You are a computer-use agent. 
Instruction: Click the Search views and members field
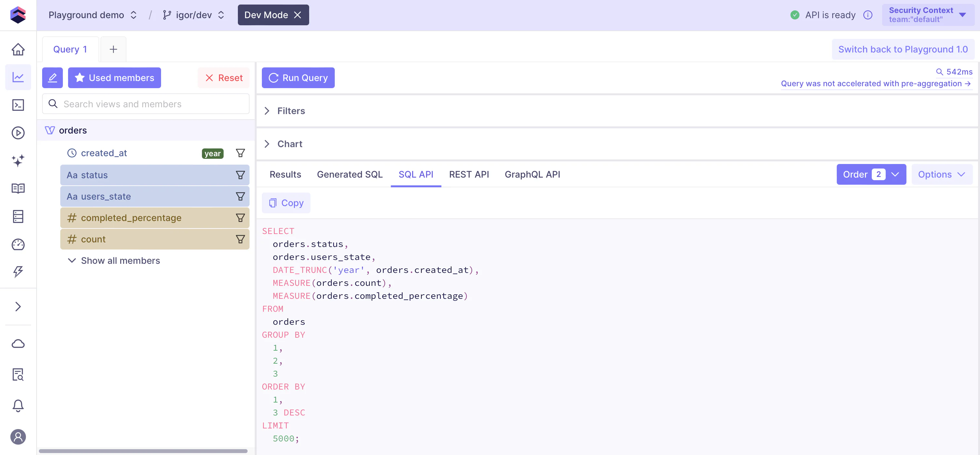tap(152, 104)
